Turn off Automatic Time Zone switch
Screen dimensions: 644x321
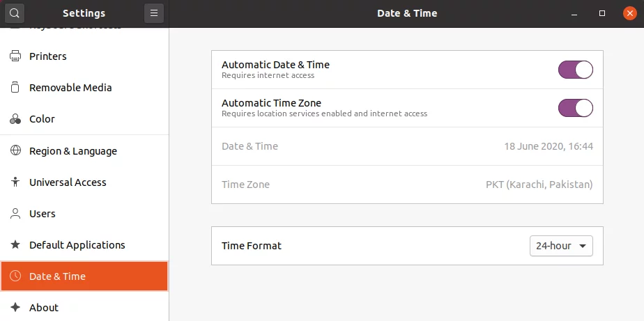click(x=576, y=108)
